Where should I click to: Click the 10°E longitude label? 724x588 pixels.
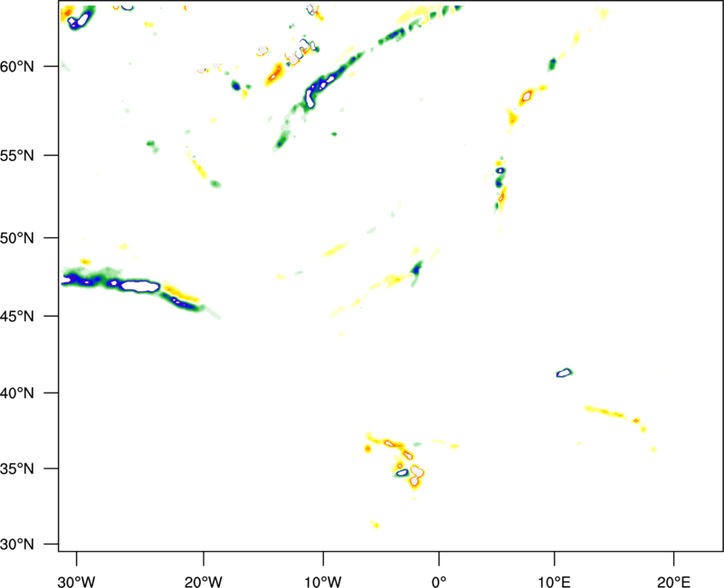pyautogui.click(x=554, y=582)
